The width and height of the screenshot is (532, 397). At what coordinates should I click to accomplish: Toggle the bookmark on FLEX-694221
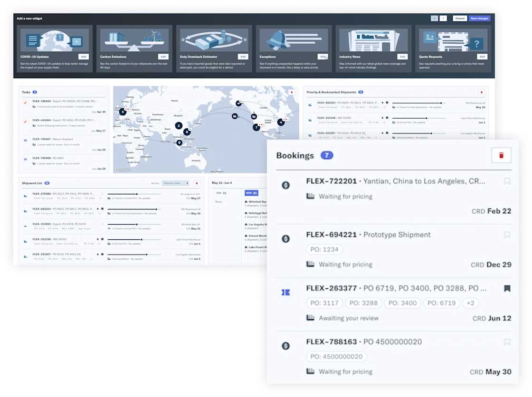coord(507,235)
